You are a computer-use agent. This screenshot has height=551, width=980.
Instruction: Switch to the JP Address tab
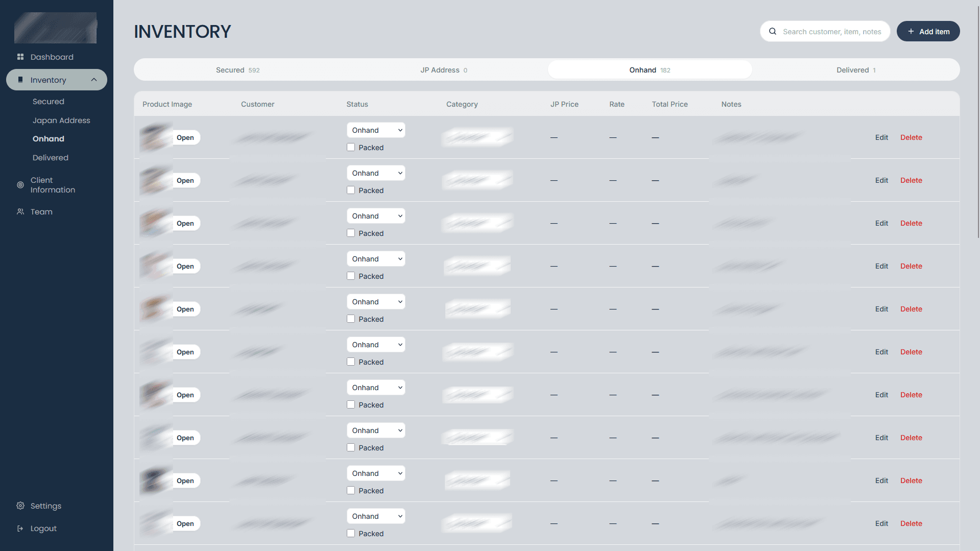pyautogui.click(x=444, y=70)
